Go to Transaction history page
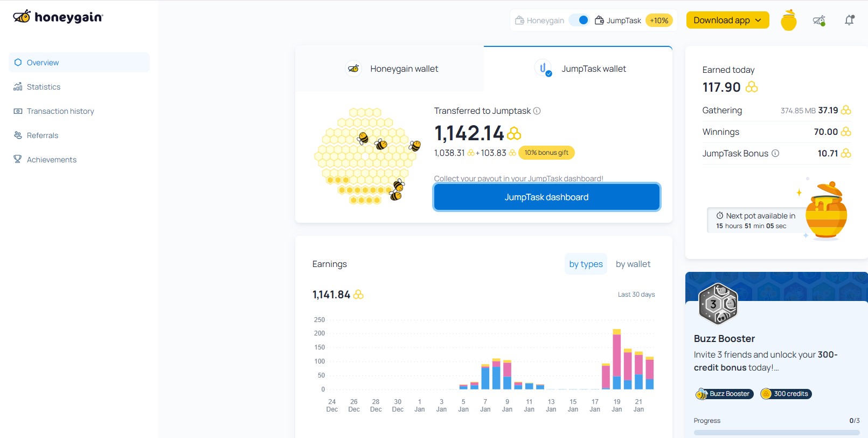The height and width of the screenshot is (438, 868). [60, 111]
